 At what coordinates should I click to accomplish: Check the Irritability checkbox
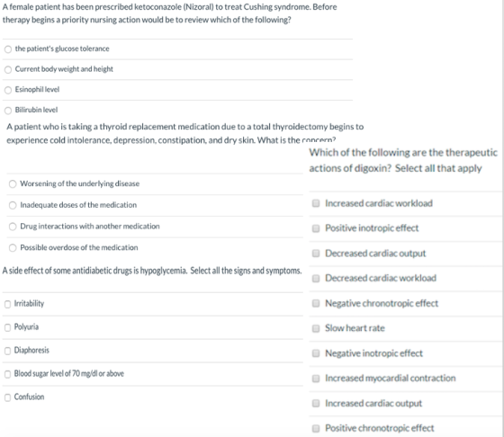click(x=7, y=304)
